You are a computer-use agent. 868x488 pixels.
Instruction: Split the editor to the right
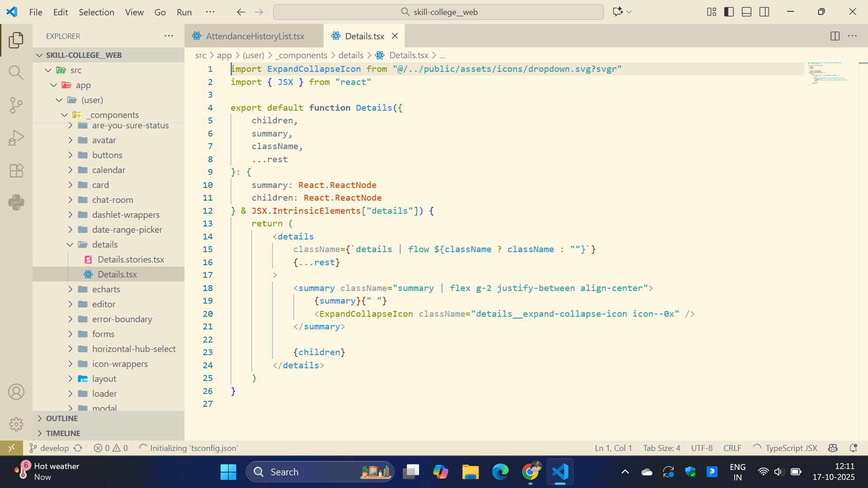(835, 36)
